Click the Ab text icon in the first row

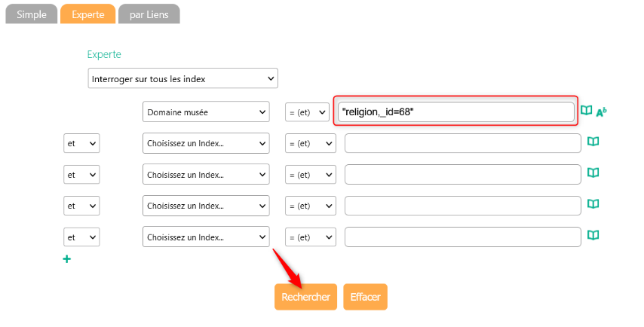601,112
